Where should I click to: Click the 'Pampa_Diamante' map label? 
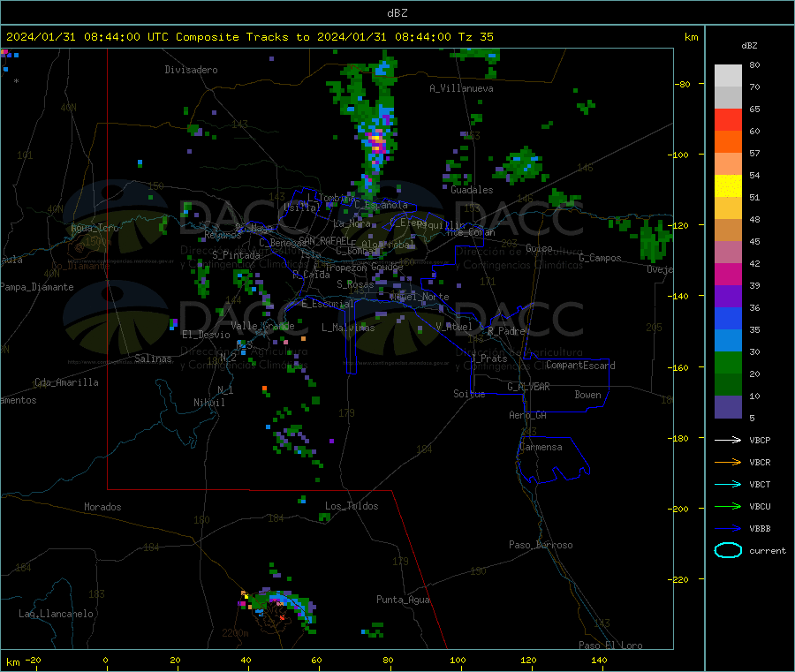[x=37, y=287]
